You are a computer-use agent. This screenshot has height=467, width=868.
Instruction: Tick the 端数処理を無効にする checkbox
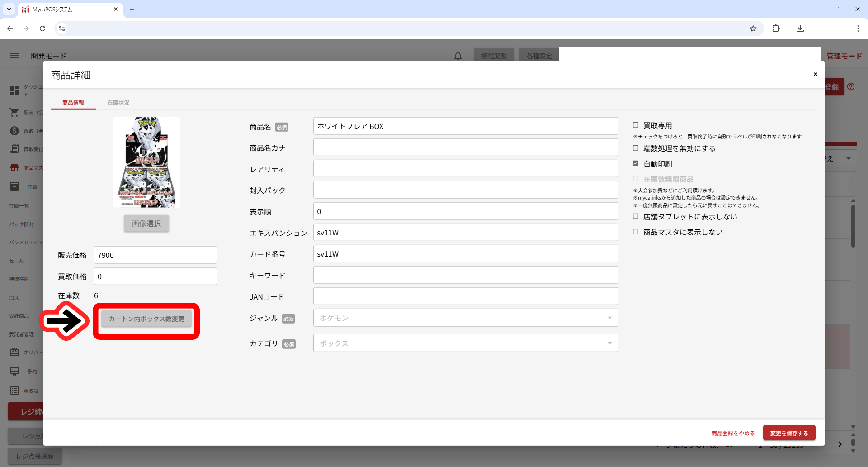click(636, 148)
